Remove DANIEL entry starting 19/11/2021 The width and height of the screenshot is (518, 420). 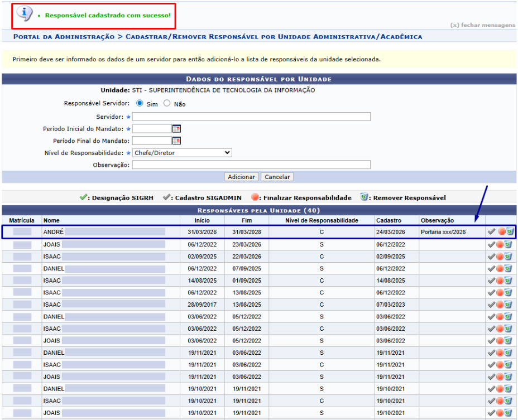[509, 353]
